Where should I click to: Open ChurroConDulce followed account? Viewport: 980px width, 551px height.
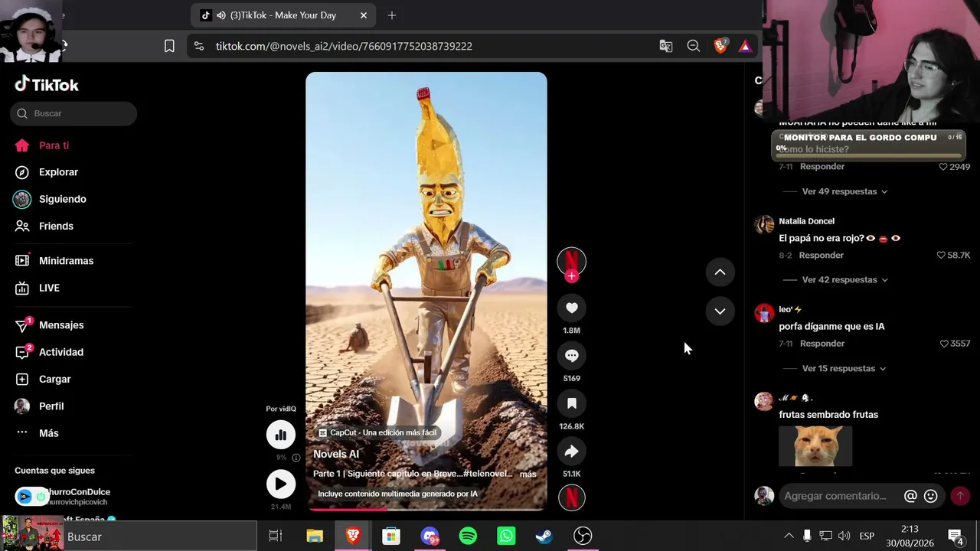72,497
